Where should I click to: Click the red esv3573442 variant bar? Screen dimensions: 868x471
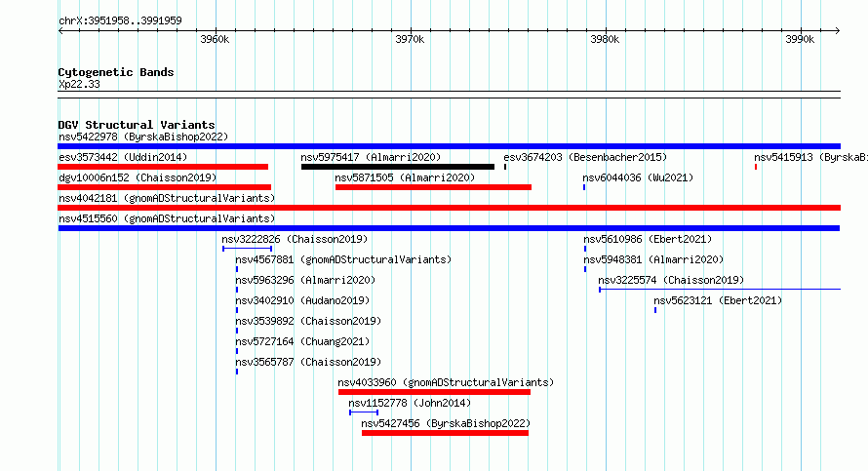pyautogui.click(x=163, y=167)
